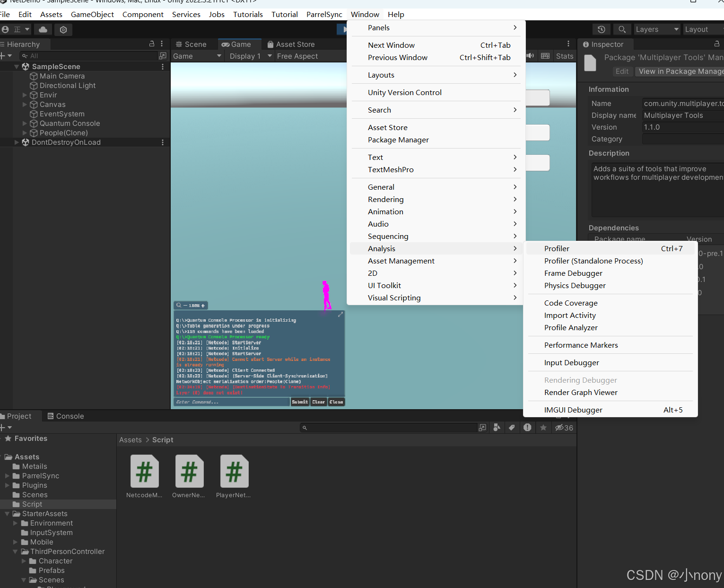The height and width of the screenshot is (588, 724).
Task: Open the search by label filter in Project browser
Action: [x=512, y=428]
